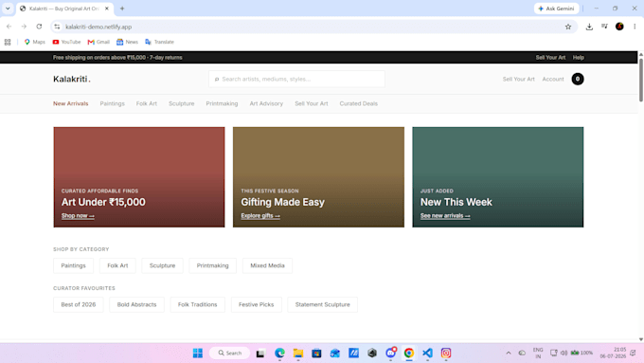Click Help in the black top bar
Screen dimensions: 644x363
point(579,58)
